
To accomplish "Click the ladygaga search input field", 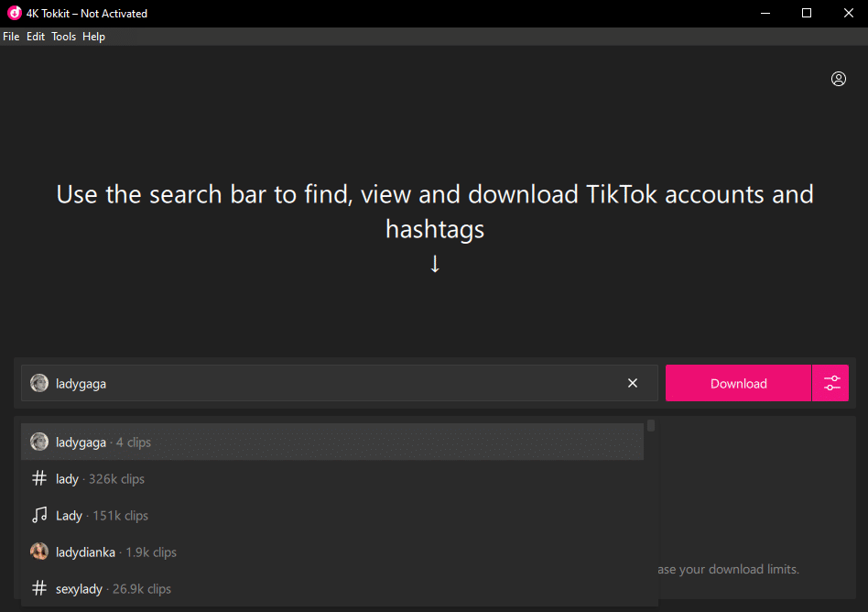I will 339,383.
